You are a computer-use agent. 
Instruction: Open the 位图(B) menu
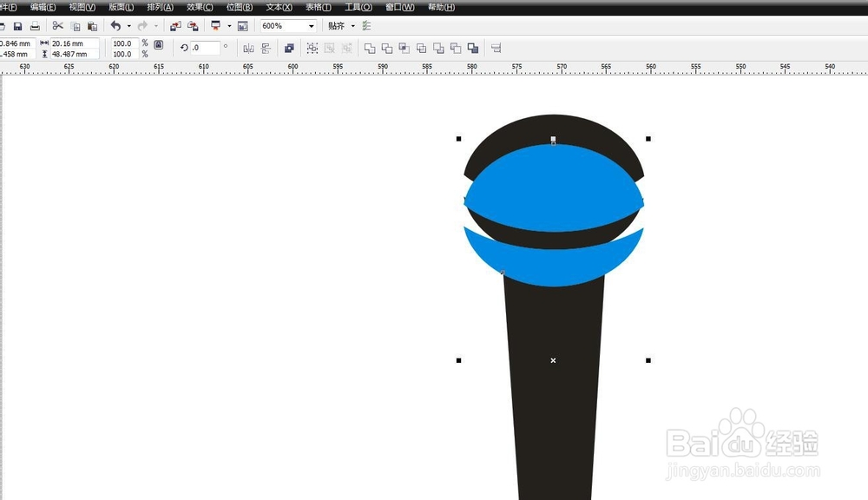coord(240,7)
